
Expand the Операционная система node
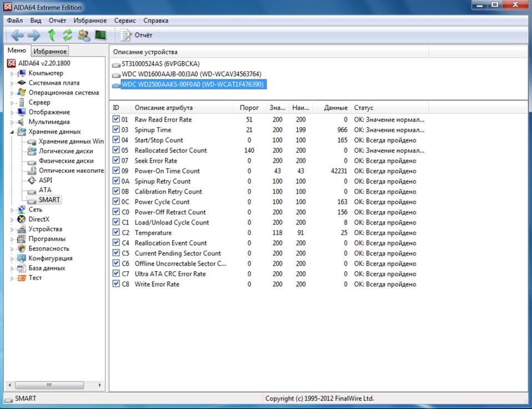point(12,93)
